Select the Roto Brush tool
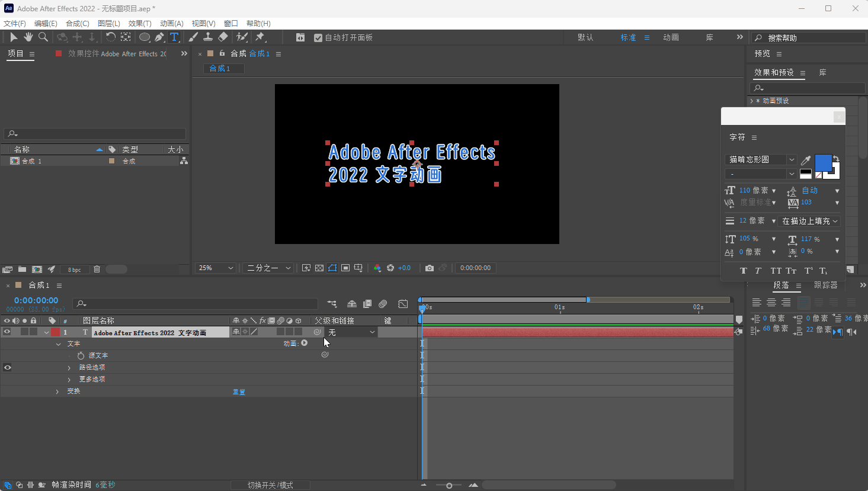868x491 pixels. (242, 37)
